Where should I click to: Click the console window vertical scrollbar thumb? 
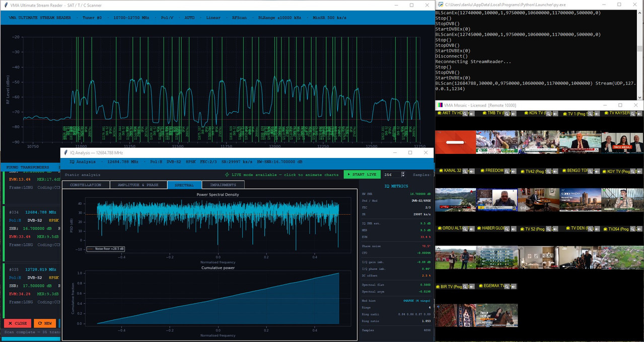tap(639, 49)
